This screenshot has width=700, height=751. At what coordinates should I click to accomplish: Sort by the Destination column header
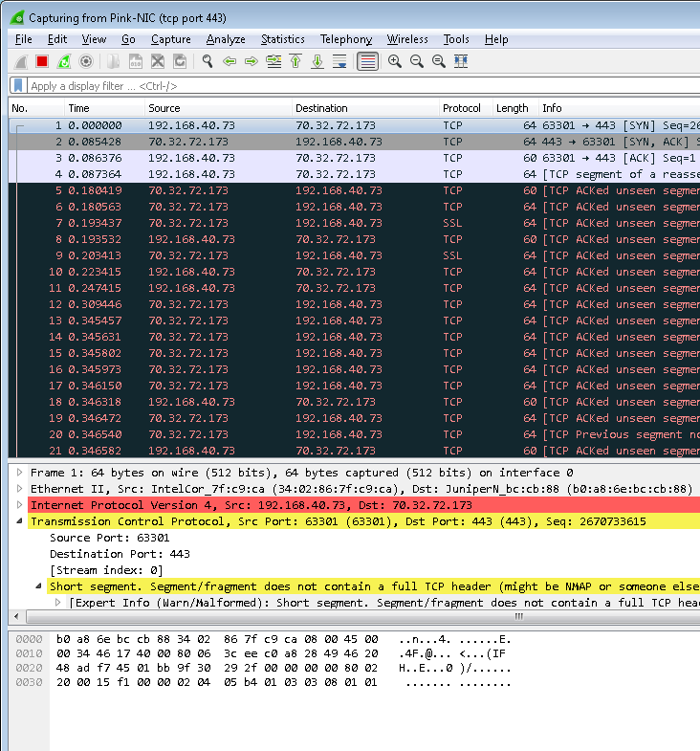[x=365, y=108]
